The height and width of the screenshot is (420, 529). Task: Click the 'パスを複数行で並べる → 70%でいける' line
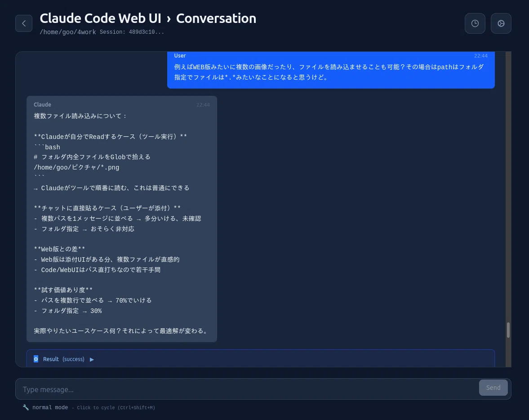tap(93, 300)
